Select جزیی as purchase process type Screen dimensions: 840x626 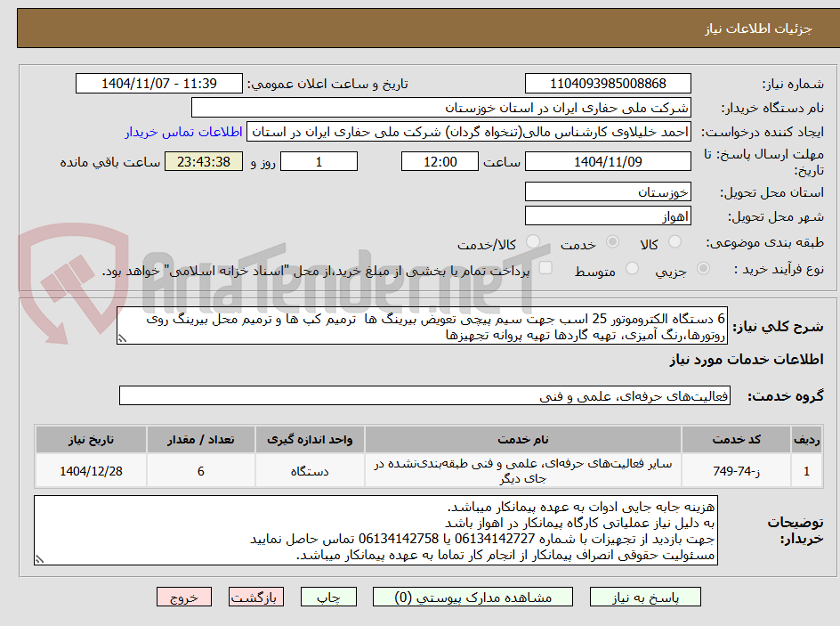point(702,267)
